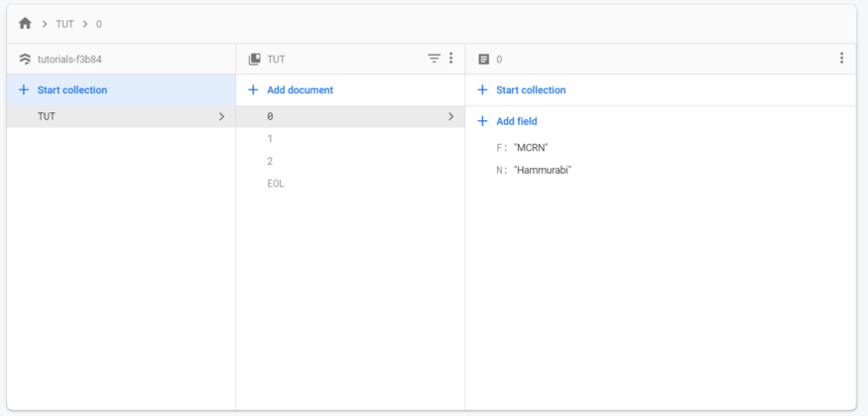
Task: Click the plus icon next to Add field
Action: 482,121
